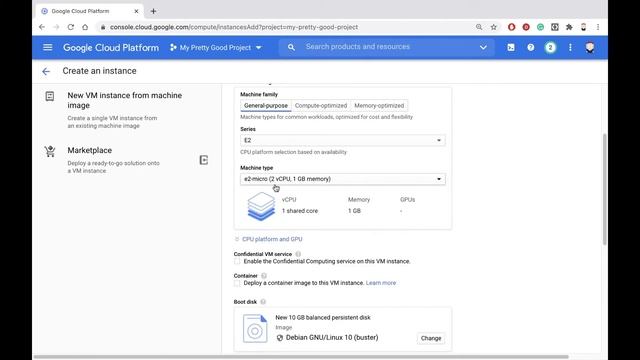Click the browser address bar URL
The width and height of the screenshot is (640, 360).
(234, 27)
